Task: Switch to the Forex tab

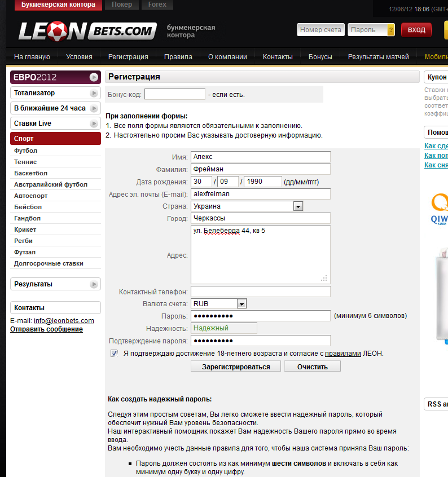Action: point(157,5)
